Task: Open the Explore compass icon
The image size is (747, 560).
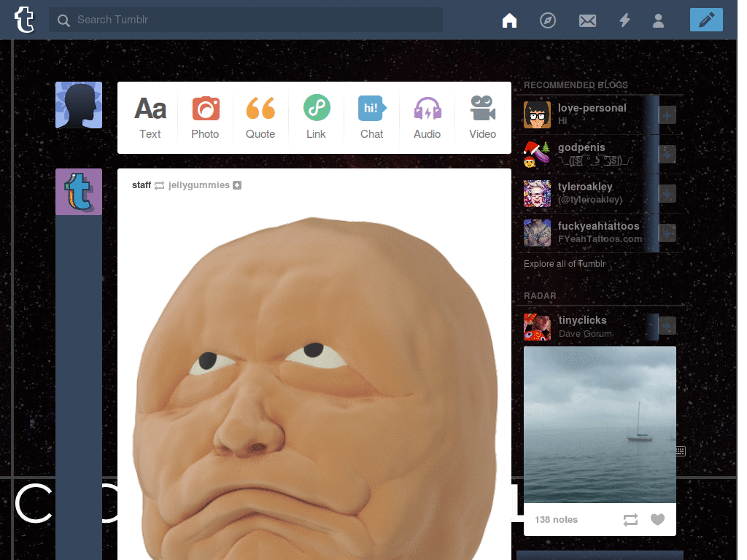Action: (548, 20)
